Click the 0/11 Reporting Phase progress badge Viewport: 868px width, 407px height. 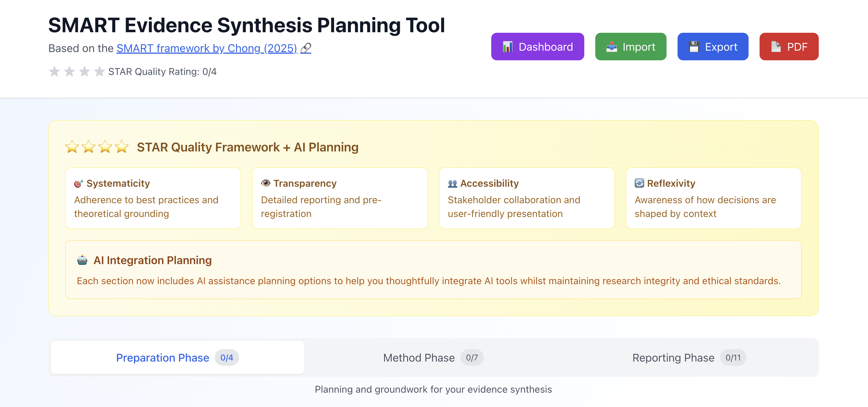point(733,357)
